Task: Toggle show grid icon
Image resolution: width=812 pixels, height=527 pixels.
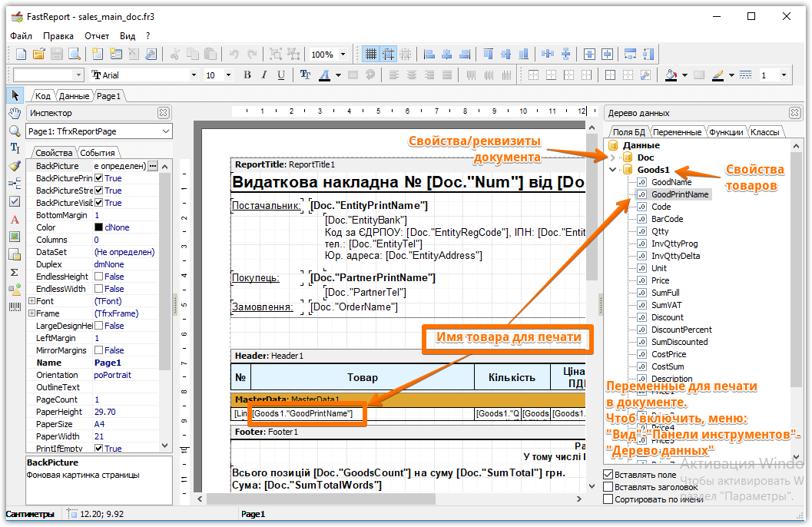Action: tap(371, 54)
